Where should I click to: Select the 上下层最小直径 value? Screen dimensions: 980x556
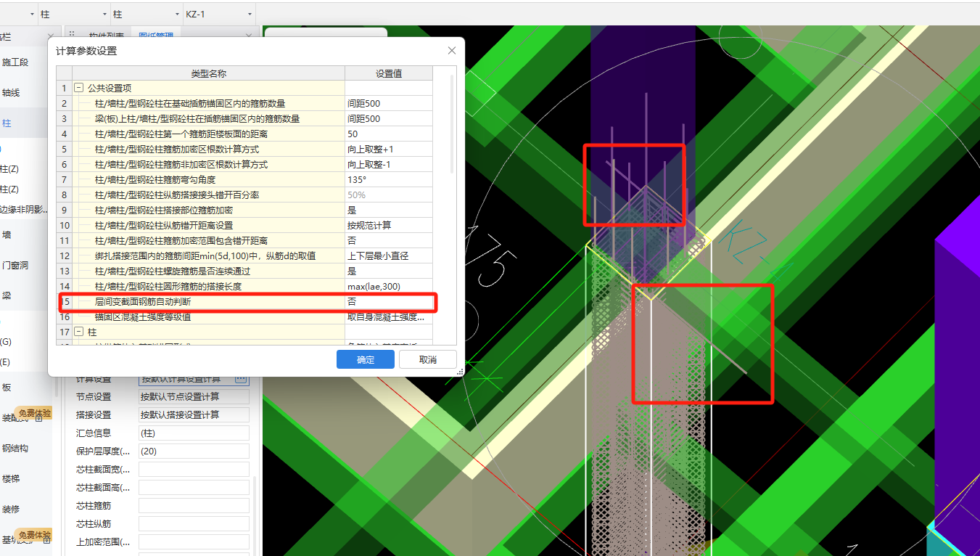pyautogui.click(x=389, y=256)
